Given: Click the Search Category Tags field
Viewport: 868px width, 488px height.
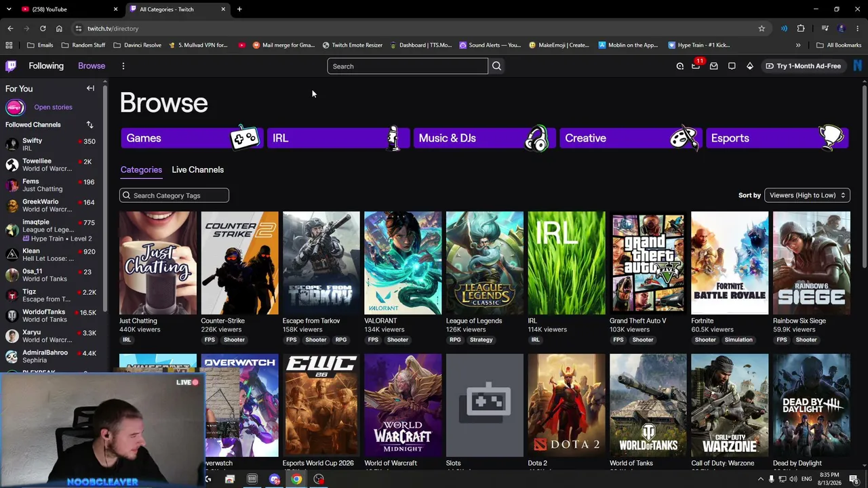Looking at the screenshot, I should [174, 195].
